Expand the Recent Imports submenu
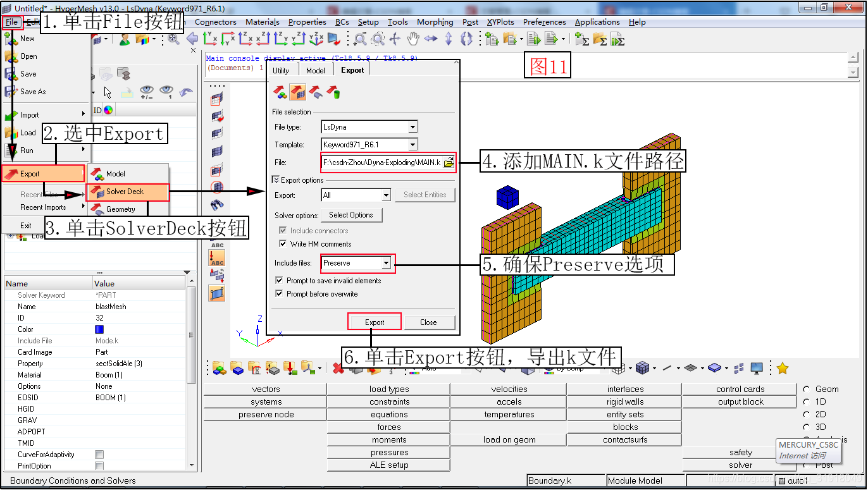Viewport: 868px width, 490px height. point(46,207)
